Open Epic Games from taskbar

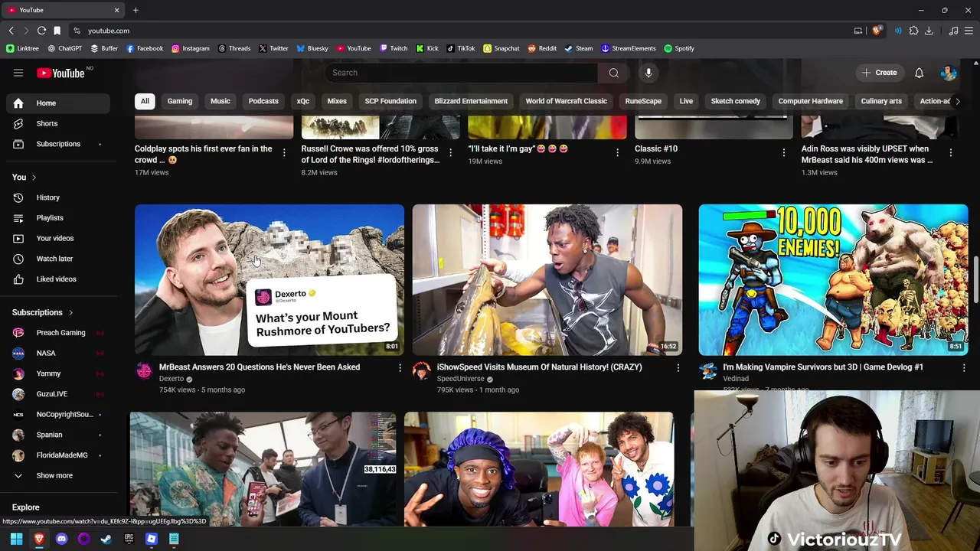[129, 539]
